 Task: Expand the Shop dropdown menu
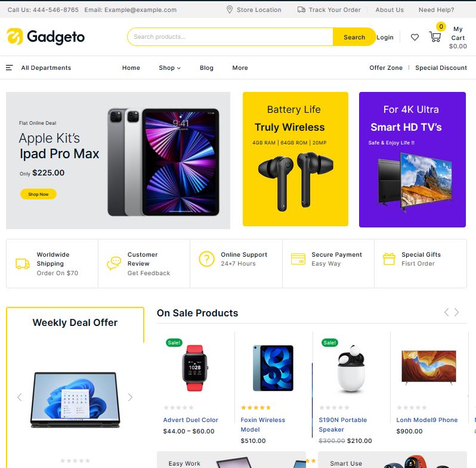click(x=169, y=68)
